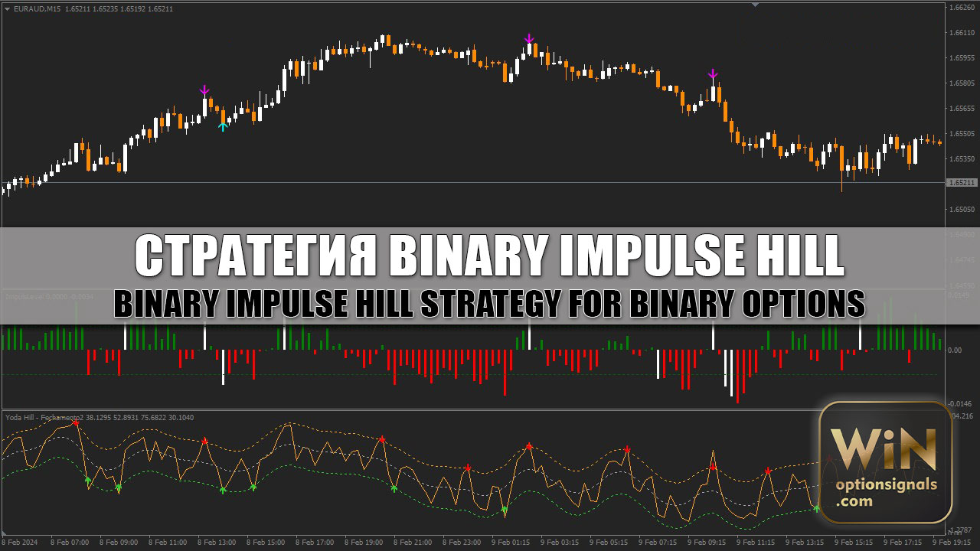The image size is (980, 551).
Task: Click the Стратегия Binary Impulse Hill title
Action: (x=490, y=256)
